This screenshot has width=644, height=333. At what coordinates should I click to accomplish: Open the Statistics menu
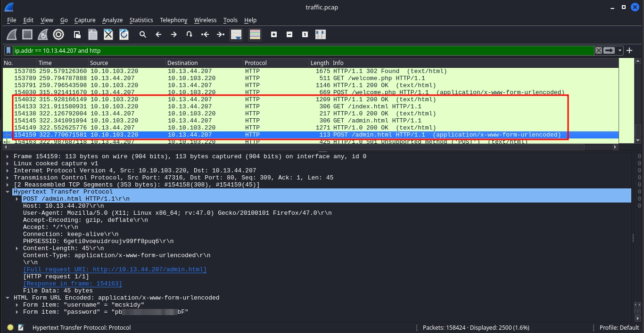point(141,20)
